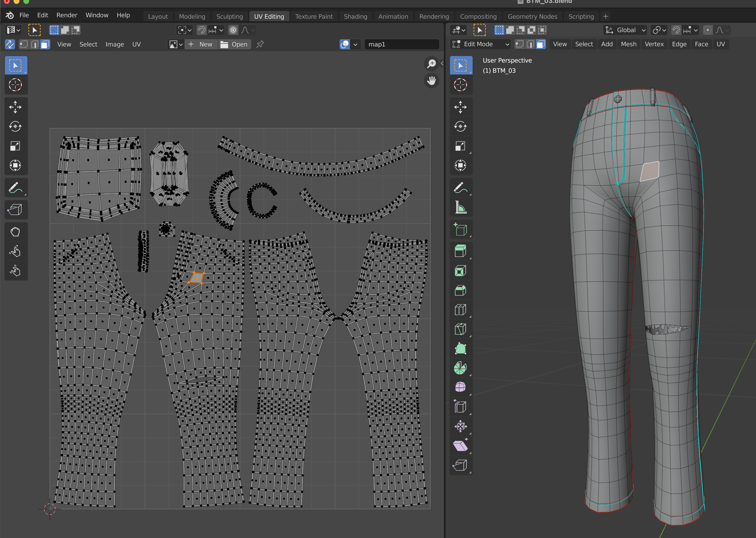756x538 pixels.
Task: Select the Smooth tool in 3D viewport
Action: (461, 387)
